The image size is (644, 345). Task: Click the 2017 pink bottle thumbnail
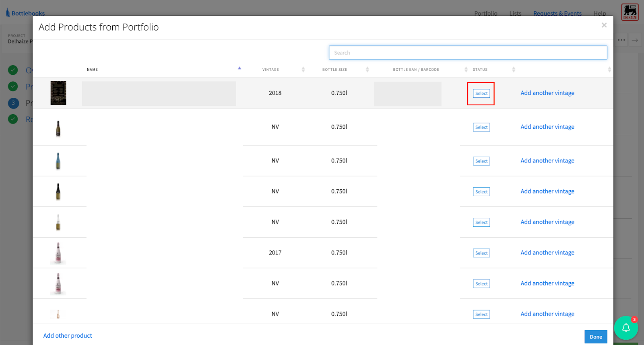coord(58,253)
